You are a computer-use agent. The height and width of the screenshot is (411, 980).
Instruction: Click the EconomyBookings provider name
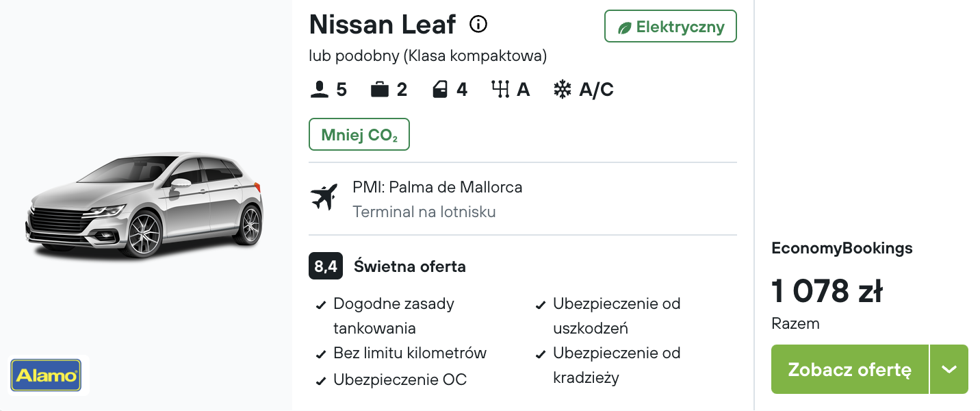click(842, 248)
